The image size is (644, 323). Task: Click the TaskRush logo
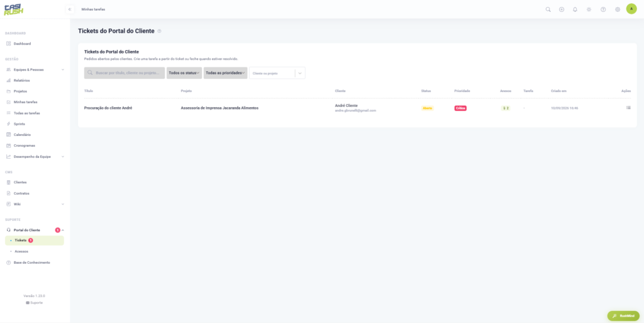14,9
